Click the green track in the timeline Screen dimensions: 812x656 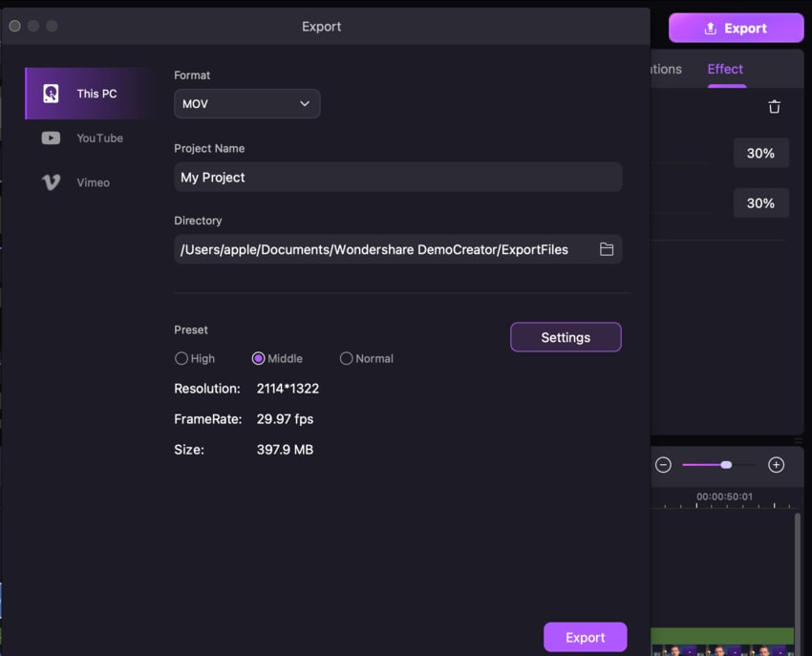pos(722,636)
